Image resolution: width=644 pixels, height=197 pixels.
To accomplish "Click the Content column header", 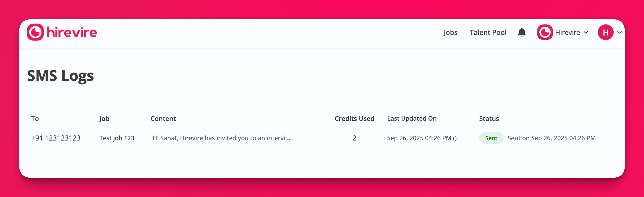I will pyautogui.click(x=163, y=119).
